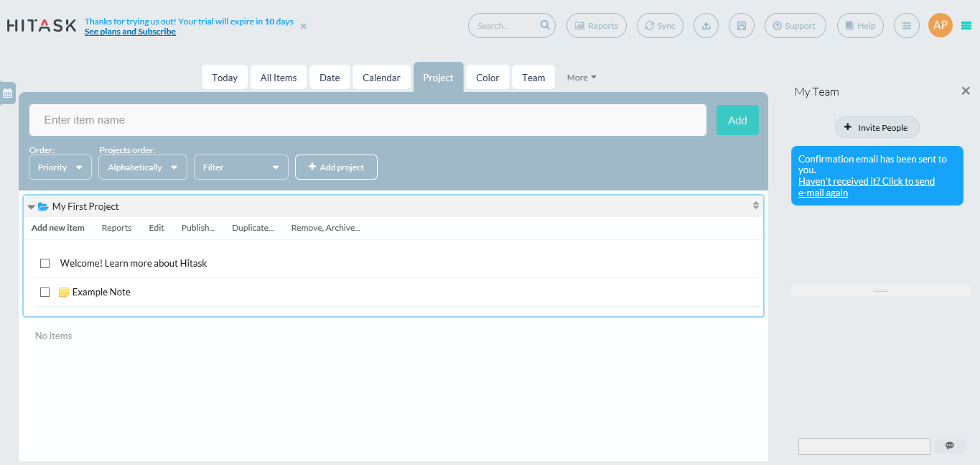Click the Invite People button

(x=877, y=128)
